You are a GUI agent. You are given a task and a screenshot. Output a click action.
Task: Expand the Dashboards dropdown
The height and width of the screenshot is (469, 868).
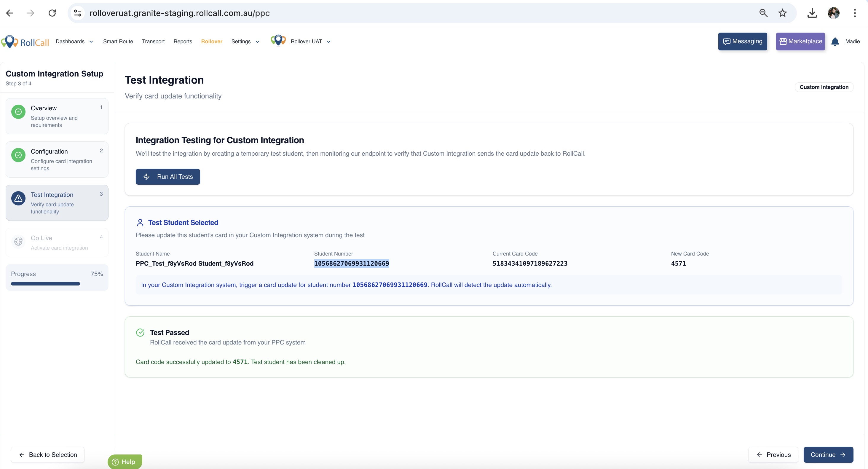tap(74, 42)
